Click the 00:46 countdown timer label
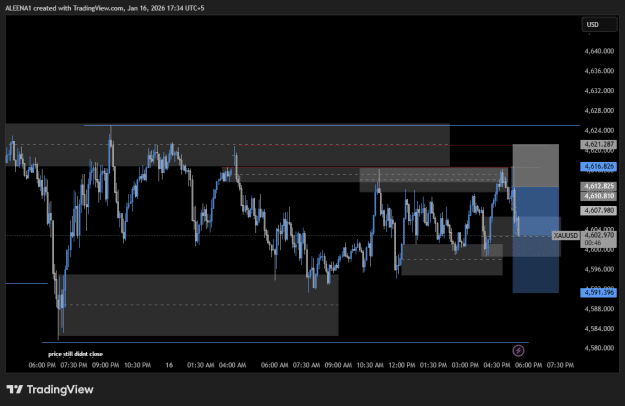 click(x=593, y=242)
